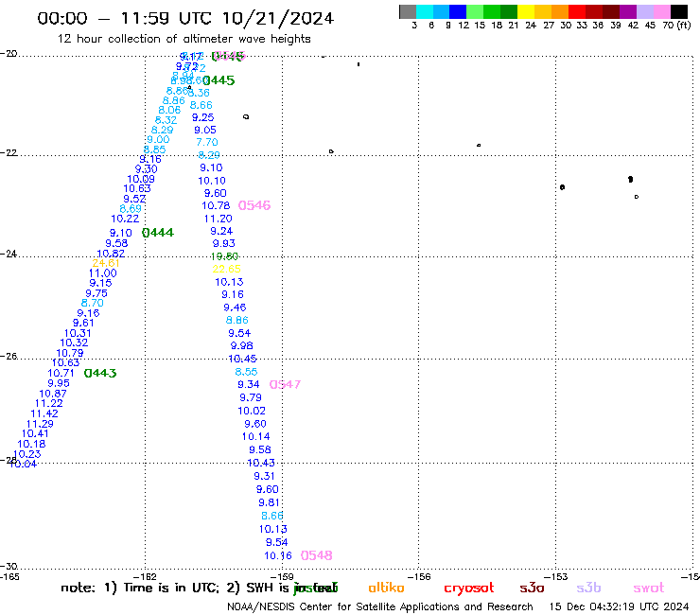The width and height of the screenshot is (700, 615).
Task: Click the yellow 22.65 wave height reading
Action: pyautogui.click(x=226, y=269)
